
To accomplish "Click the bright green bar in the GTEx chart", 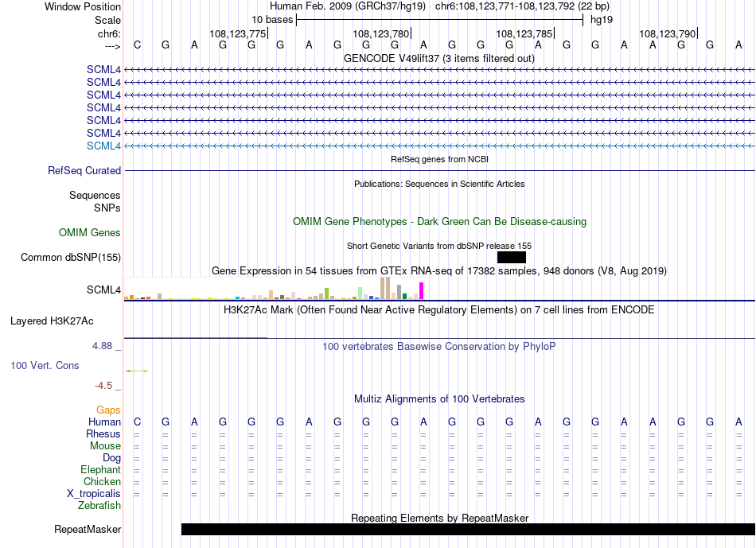I will coord(326,293).
